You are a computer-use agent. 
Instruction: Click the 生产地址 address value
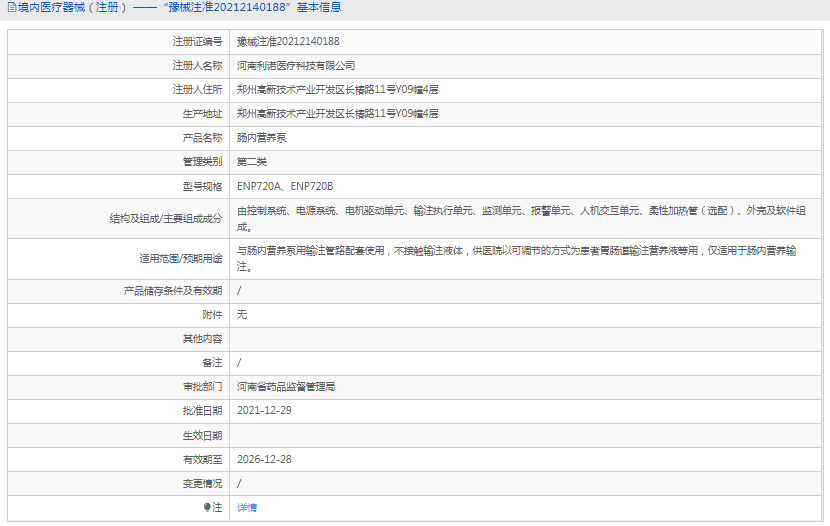(338, 113)
